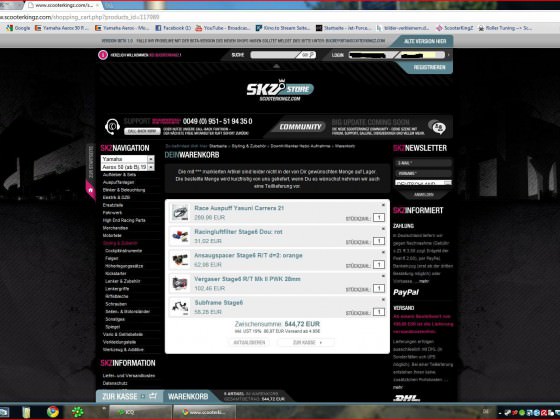Edit quantity for Race Auspuff Yasuni
This screenshot has height=420, width=560.
point(379,218)
